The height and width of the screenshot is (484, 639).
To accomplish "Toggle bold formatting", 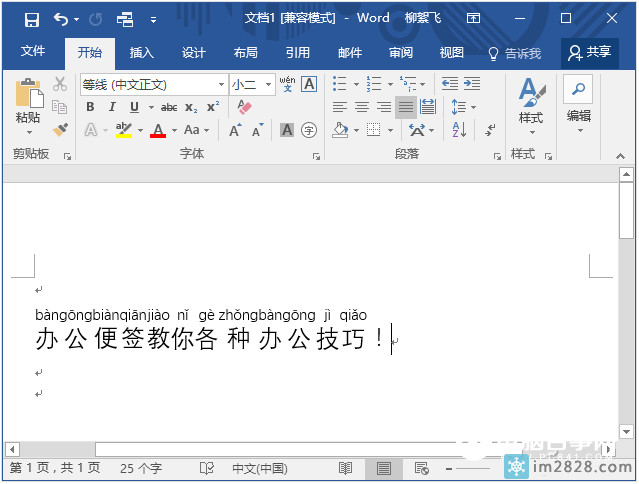I will point(90,107).
